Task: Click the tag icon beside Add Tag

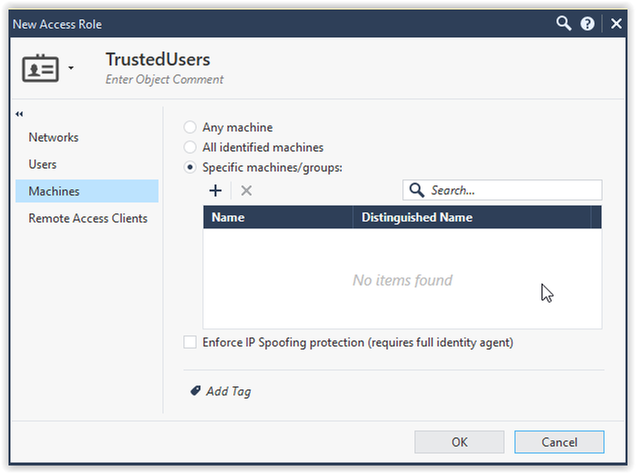Action: (x=195, y=391)
